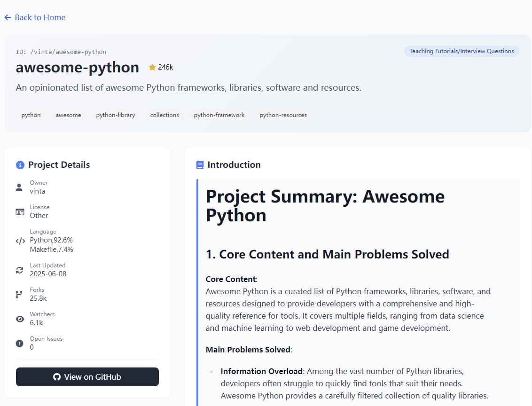Screen dimensions: 532x406
Task: Click the watchers count 6.1k
Action: tap(36, 323)
